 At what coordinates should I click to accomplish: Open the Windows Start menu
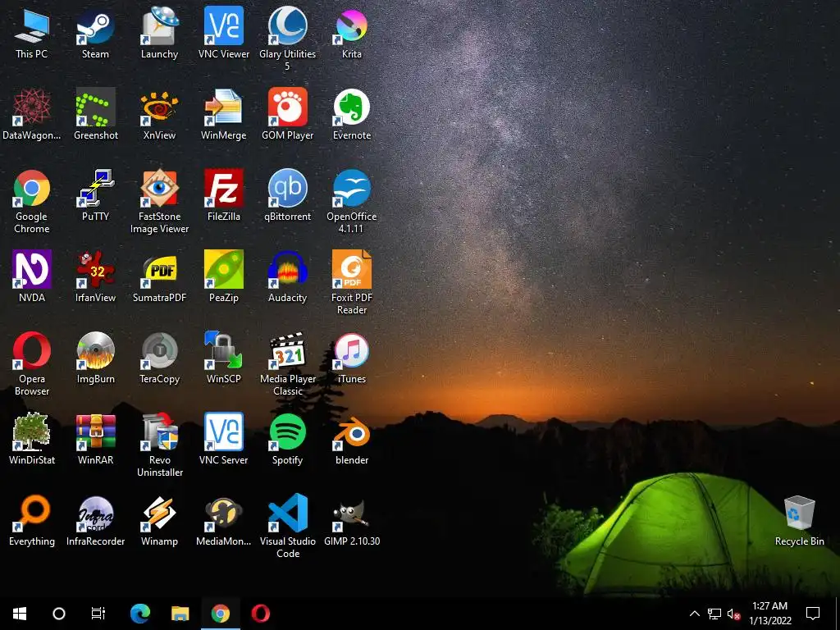pyautogui.click(x=20, y=614)
